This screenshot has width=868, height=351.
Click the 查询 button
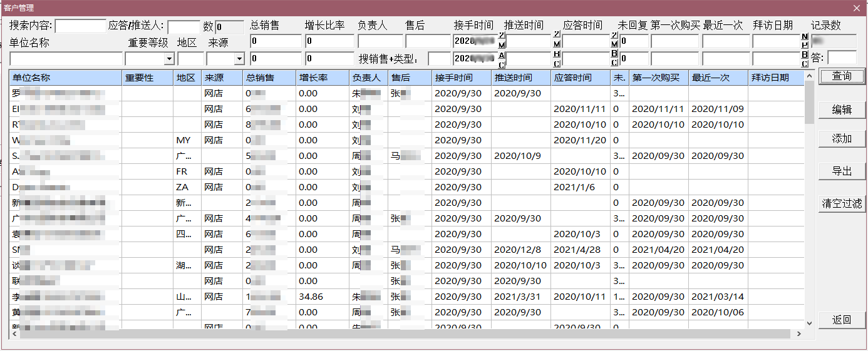[x=842, y=76]
